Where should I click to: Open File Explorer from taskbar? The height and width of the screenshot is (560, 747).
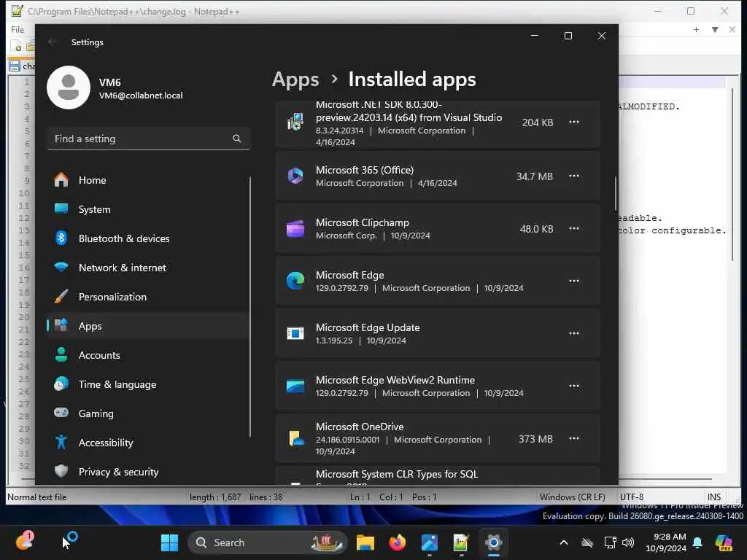click(x=365, y=542)
